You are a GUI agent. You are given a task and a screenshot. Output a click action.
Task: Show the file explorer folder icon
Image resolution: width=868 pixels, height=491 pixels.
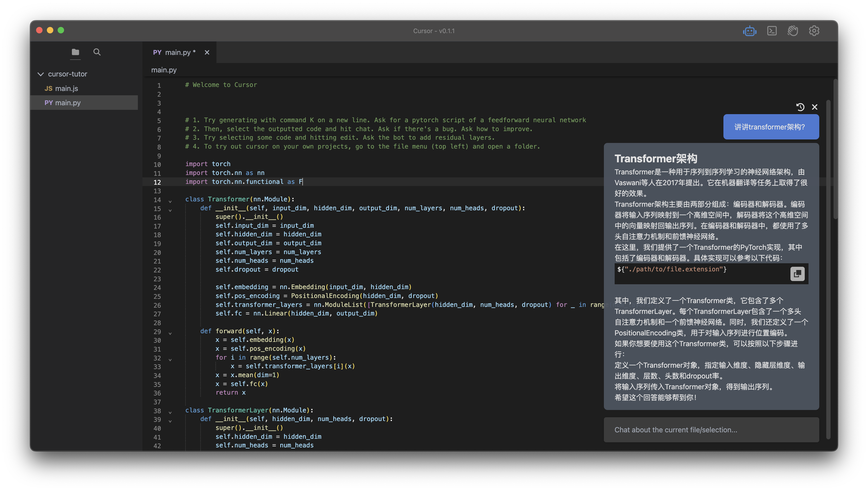(x=75, y=52)
